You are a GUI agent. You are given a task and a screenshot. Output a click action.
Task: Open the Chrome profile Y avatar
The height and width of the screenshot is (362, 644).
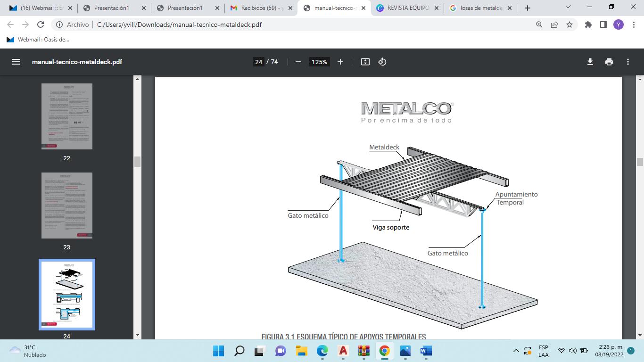[619, 25]
